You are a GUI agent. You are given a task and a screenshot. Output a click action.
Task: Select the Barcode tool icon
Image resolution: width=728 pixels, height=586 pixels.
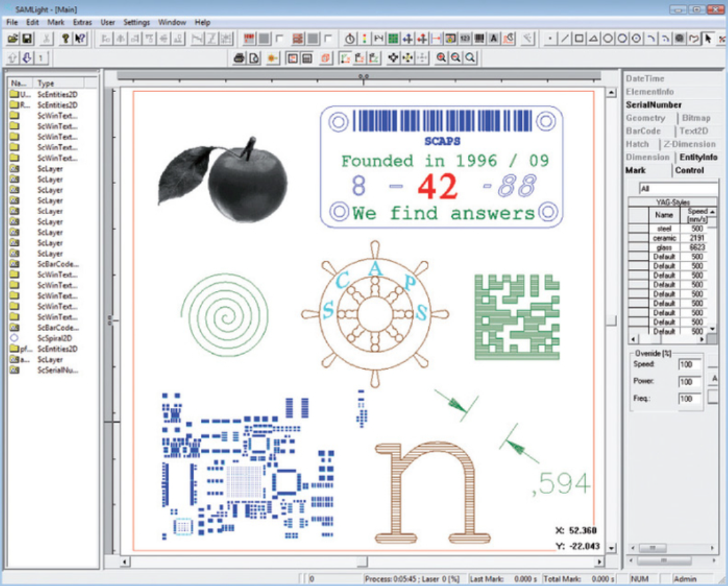pyautogui.click(x=479, y=39)
